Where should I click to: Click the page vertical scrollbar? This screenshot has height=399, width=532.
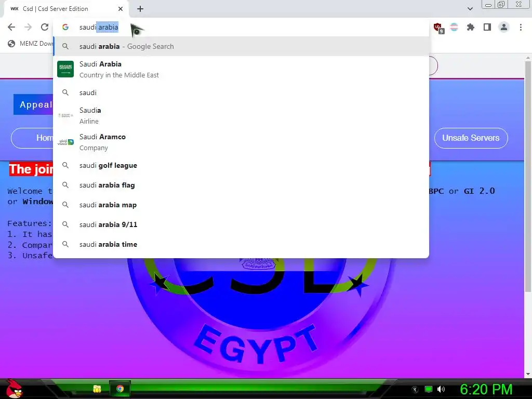click(x=528, y=177)
